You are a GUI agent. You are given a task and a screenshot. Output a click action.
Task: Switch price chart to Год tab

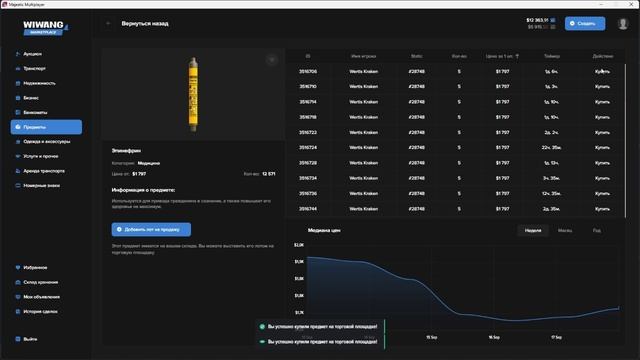[x=597, y=231]
